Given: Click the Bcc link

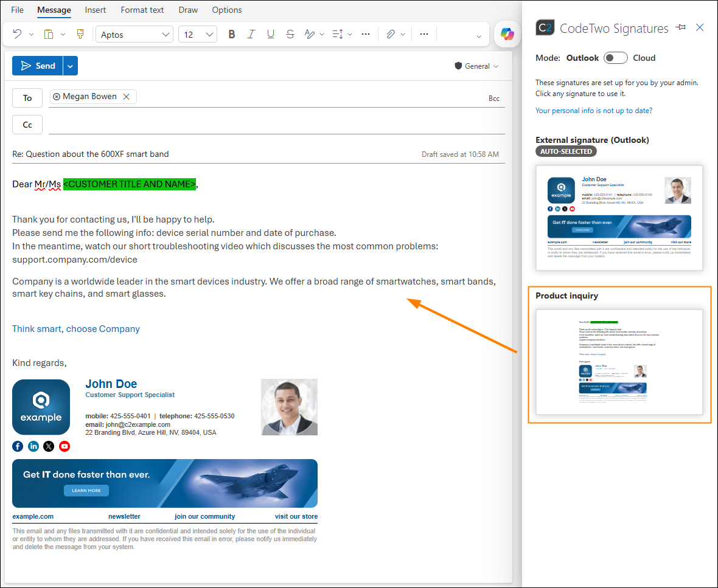Looking at the screenshot, I should (x=494, y=99).
